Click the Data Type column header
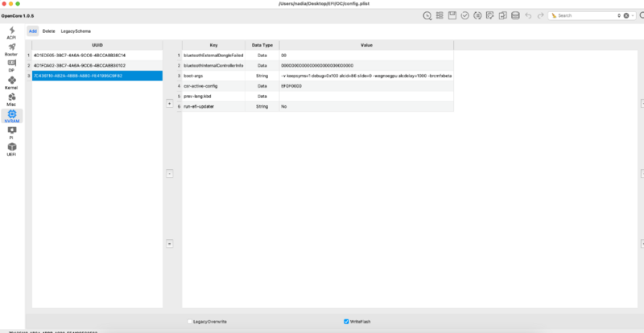Viewport: 644px width, 333px height. tap(262, 45)
